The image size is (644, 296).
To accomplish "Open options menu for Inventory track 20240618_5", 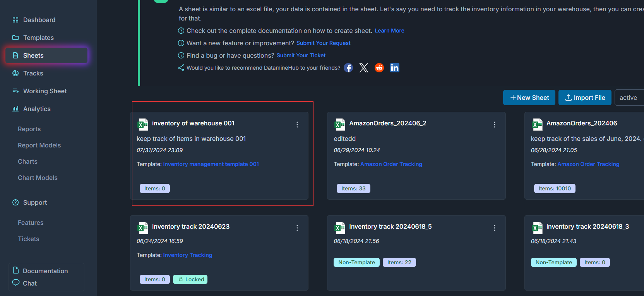I will point(495,228).
